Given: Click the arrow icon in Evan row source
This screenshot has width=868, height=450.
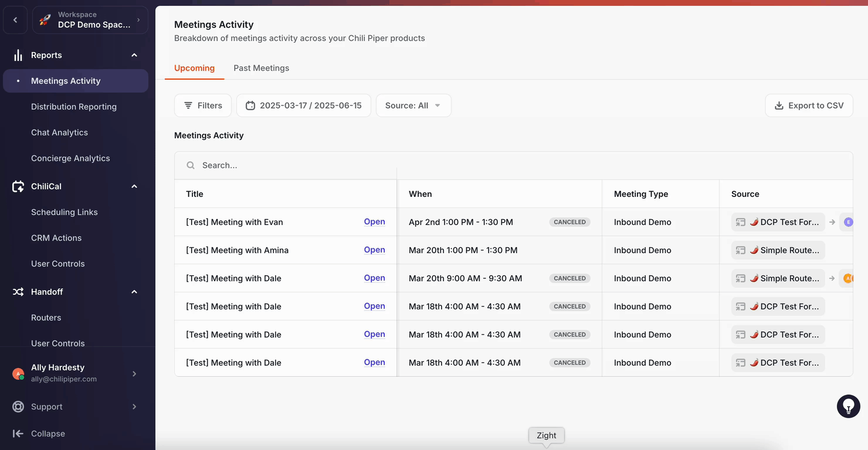Looking at the screenshot, I should 832,222.
